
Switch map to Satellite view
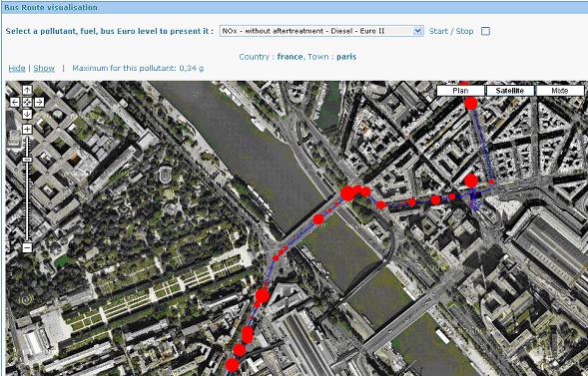coord(509,91)
